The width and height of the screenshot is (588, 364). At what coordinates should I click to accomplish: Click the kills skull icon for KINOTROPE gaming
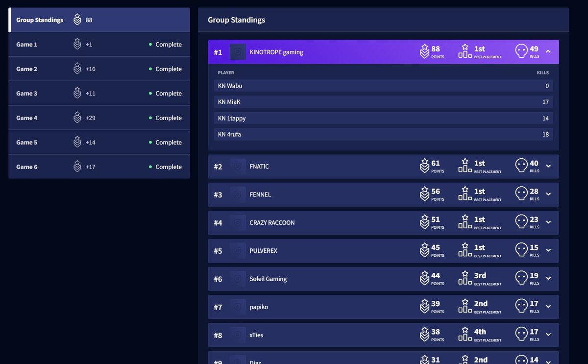tap(521, 51)
